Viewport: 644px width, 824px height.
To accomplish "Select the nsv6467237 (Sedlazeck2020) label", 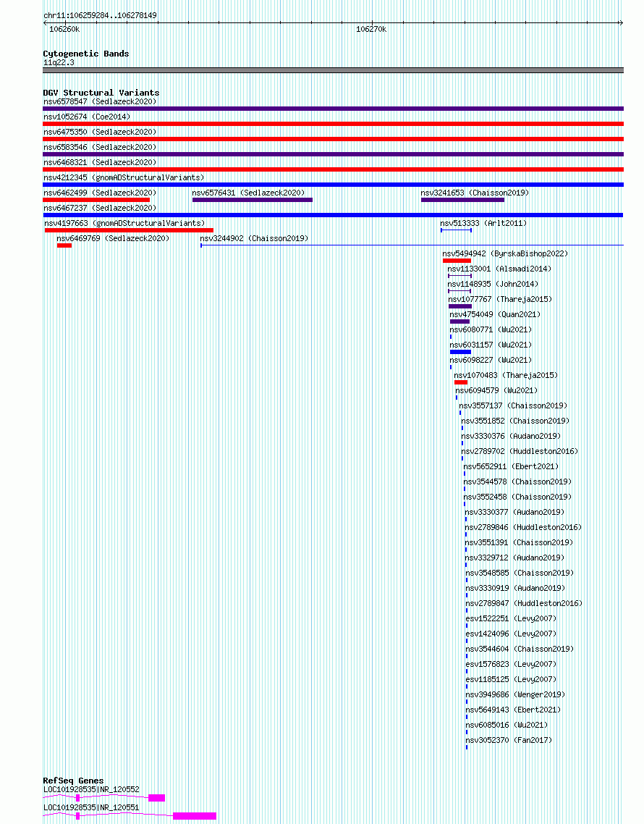I will [100, 208].
